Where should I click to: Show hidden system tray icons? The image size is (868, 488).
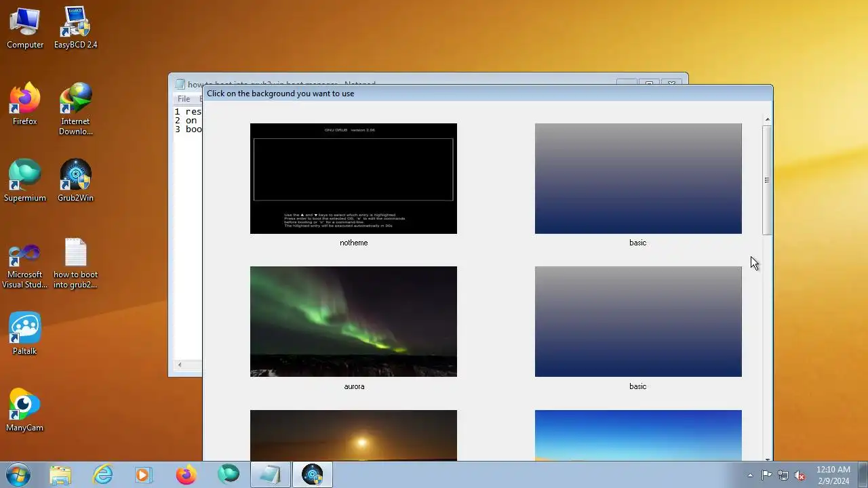click(x=750, y=475)
